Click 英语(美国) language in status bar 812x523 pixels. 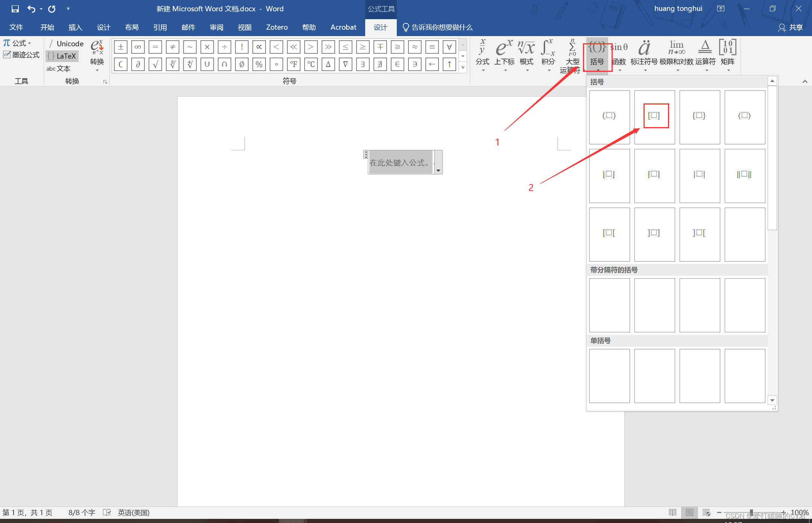(x=134, y=512)
